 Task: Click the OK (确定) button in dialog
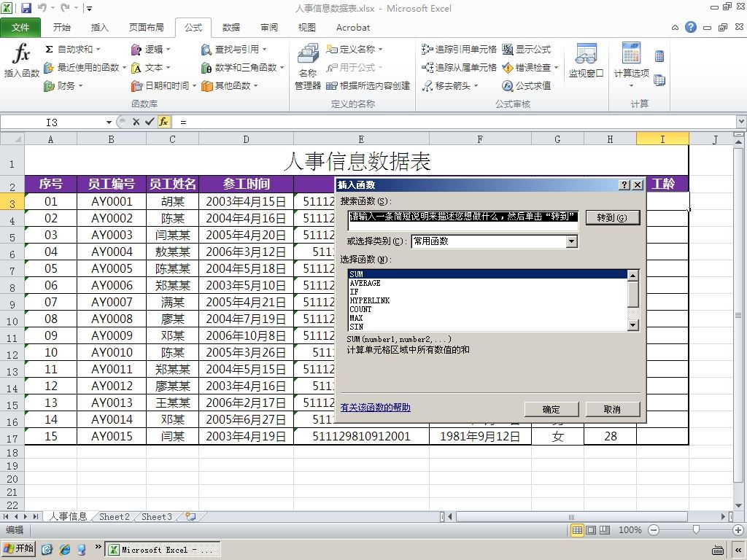point(551,409)
